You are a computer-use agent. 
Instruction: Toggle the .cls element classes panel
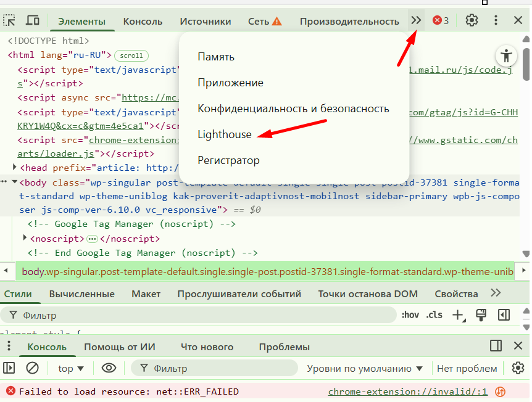pos(434,315)
